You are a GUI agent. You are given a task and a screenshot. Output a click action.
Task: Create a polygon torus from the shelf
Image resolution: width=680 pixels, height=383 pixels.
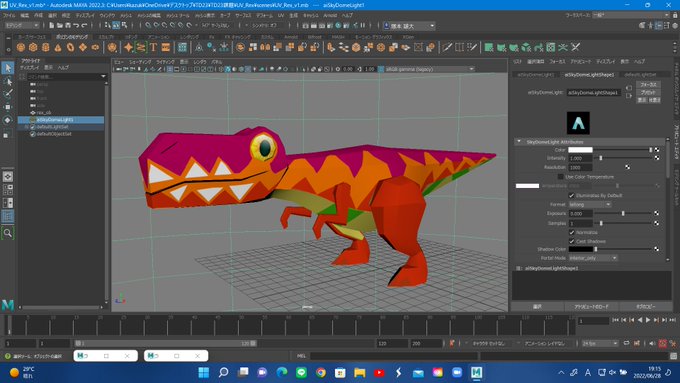click(70, 47)
